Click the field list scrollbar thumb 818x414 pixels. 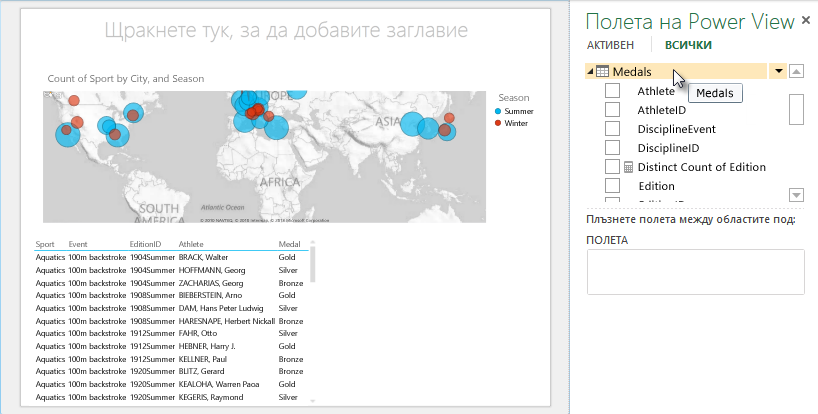[796, 109]
